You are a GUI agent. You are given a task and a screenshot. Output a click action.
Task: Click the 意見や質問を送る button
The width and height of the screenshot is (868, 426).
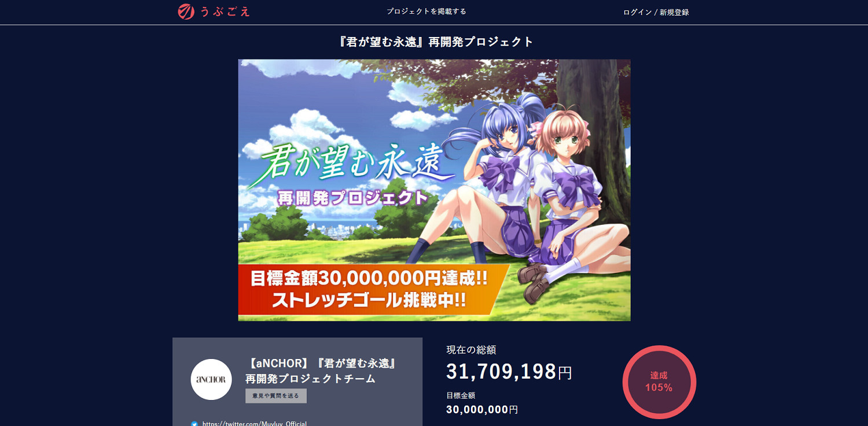276,396
